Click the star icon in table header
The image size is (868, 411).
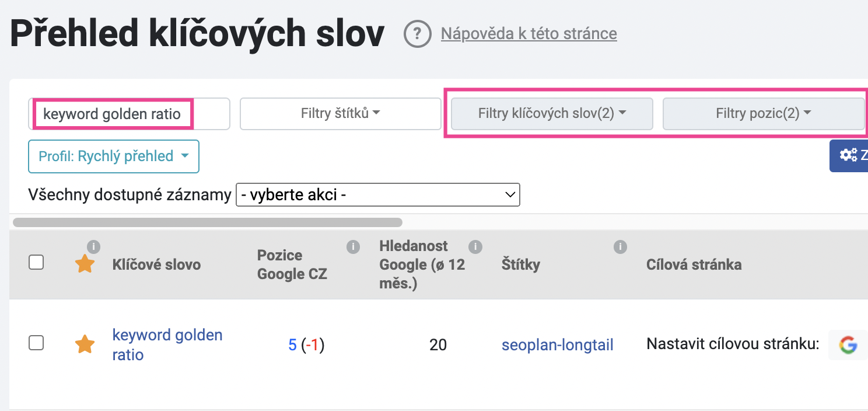85,263
